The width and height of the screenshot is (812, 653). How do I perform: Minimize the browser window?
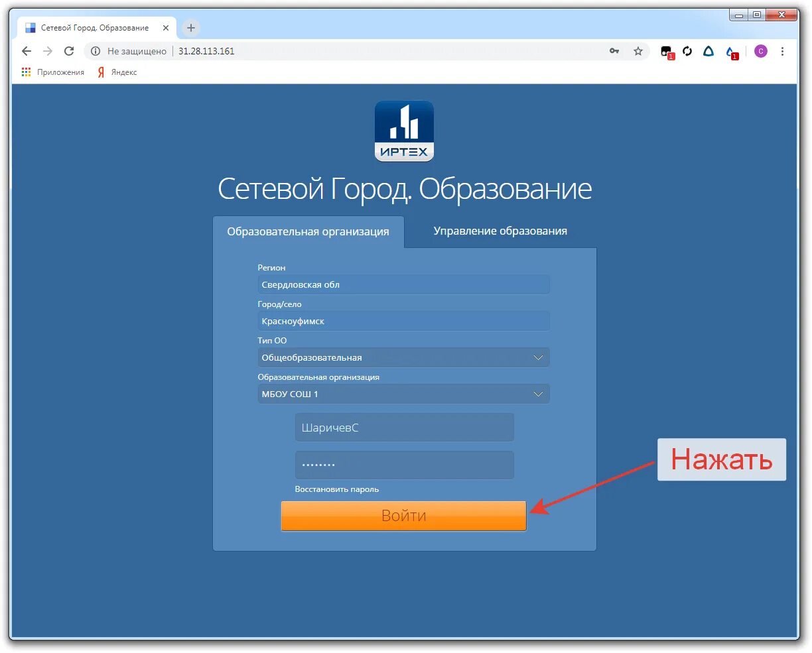point(740,15)
